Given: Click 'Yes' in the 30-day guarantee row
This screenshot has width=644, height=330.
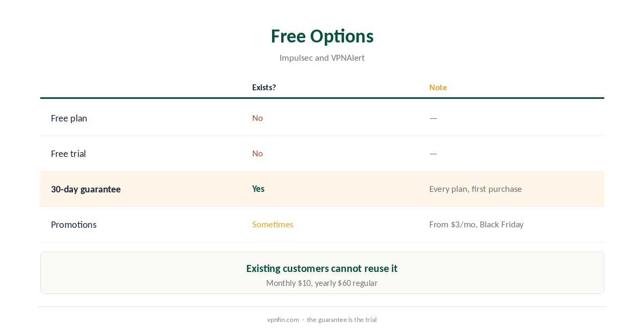Looking at the screenshot, I should 258,189.
